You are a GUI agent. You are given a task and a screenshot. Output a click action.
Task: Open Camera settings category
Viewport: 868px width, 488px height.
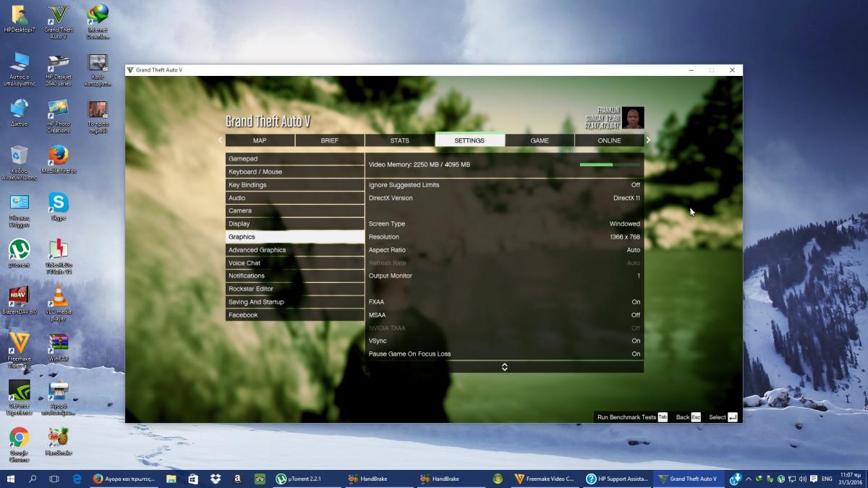point(294,211)
